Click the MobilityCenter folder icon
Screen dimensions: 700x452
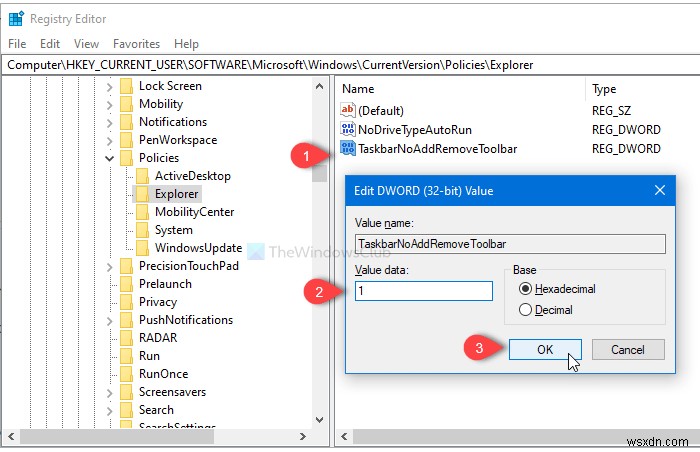(142, 212)
